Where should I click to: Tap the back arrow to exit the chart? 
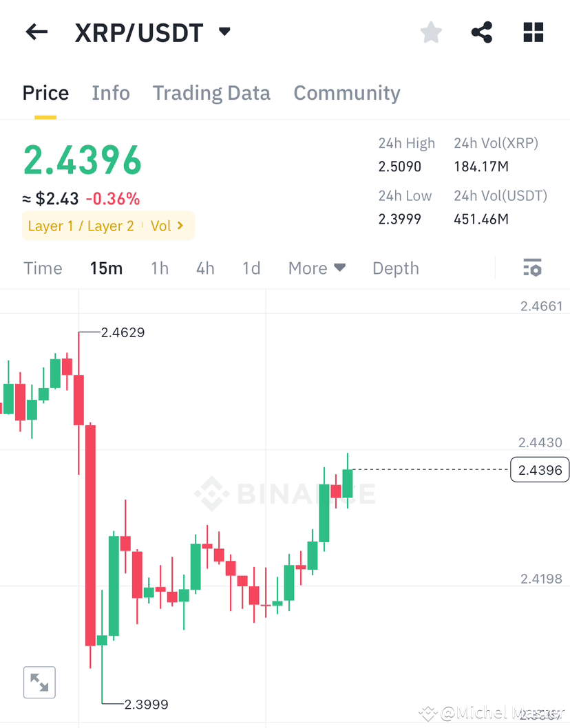(36, 32)
